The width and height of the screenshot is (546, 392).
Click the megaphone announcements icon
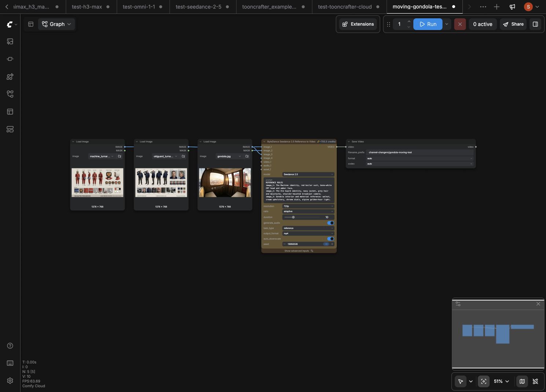click(x=512, y=7)
